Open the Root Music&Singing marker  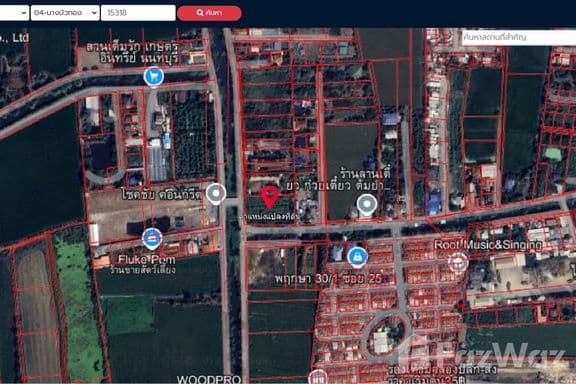pos(458,262)
